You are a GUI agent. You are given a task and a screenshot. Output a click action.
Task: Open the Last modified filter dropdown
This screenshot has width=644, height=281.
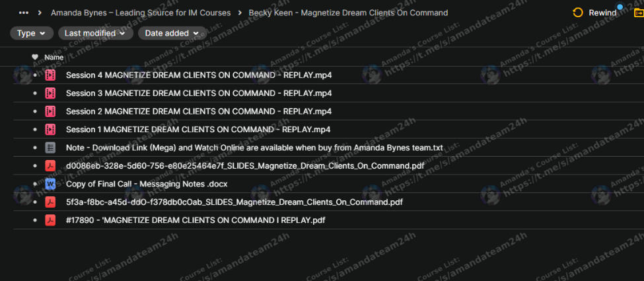(x=95, y=33)
